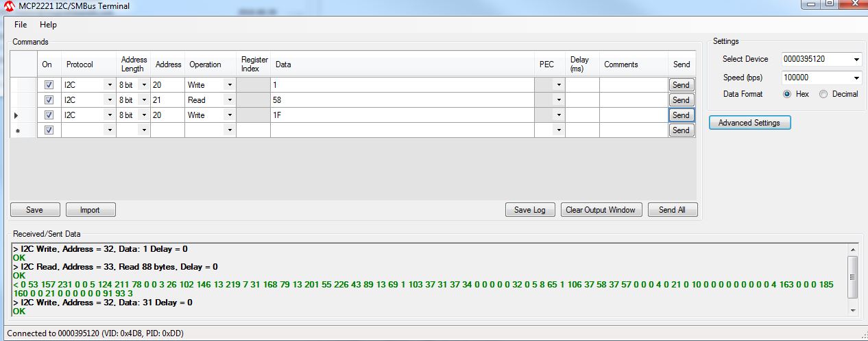Toggle On checkbox for Write 1F row
The image size is (868, 341).
(x=49, y=115)
